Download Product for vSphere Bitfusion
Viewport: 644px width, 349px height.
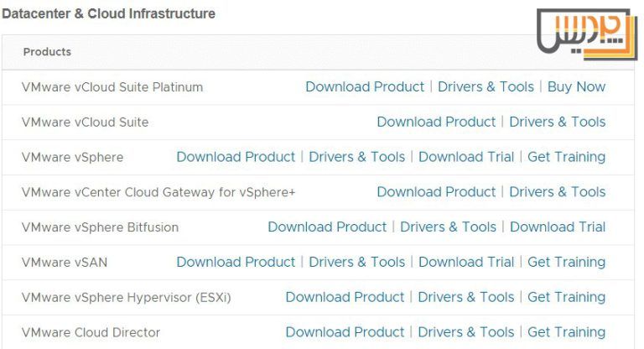click(327, 227)
